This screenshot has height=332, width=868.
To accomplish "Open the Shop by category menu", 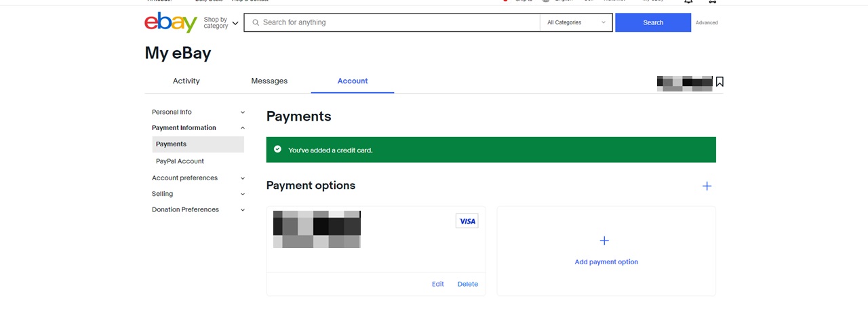I will click(221, 23).
